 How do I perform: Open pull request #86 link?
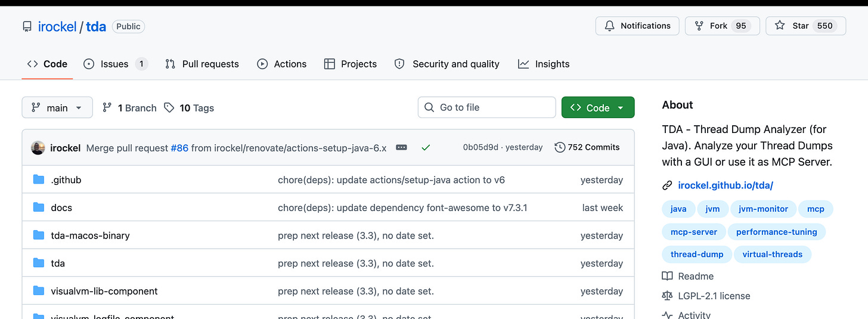pyautogui.click(x=179, y=148)
